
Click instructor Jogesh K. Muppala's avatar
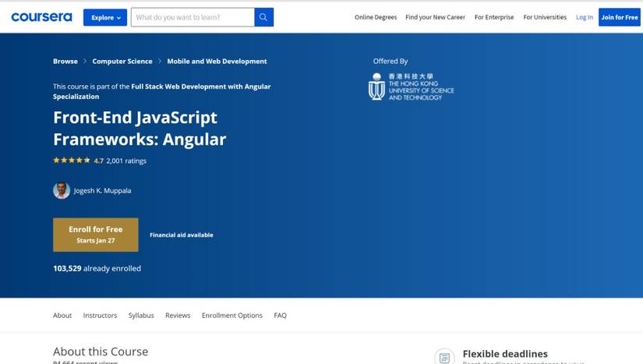62,191
